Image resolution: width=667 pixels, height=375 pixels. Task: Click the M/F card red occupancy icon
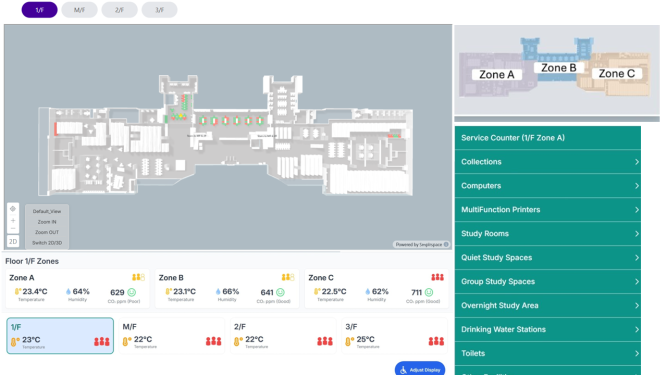pos(214,341)
